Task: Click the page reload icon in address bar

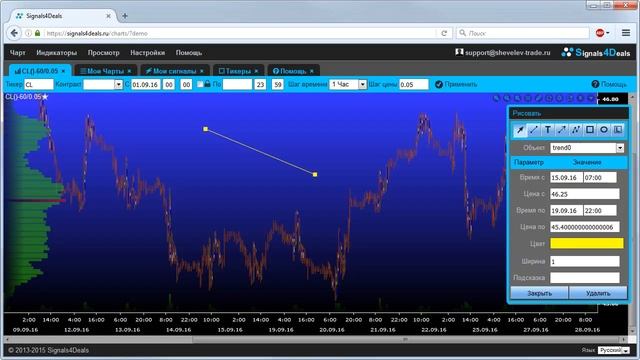Action: [x=444, y=33]
